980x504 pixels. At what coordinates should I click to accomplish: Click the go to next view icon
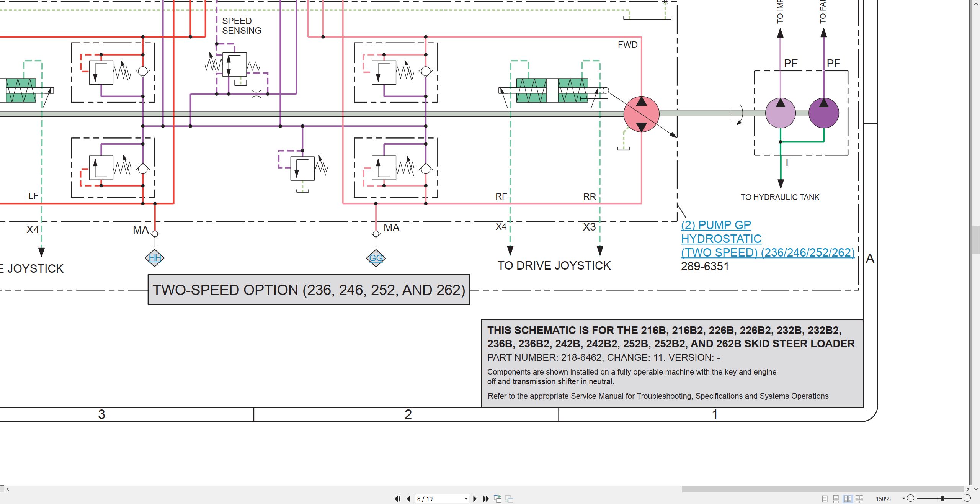(x=509, y=499)
